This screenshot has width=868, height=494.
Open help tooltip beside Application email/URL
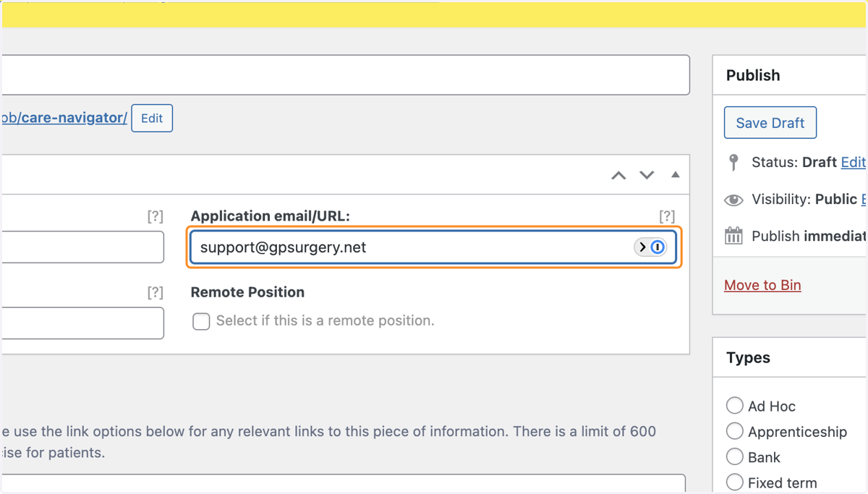[x=667, y=216]
